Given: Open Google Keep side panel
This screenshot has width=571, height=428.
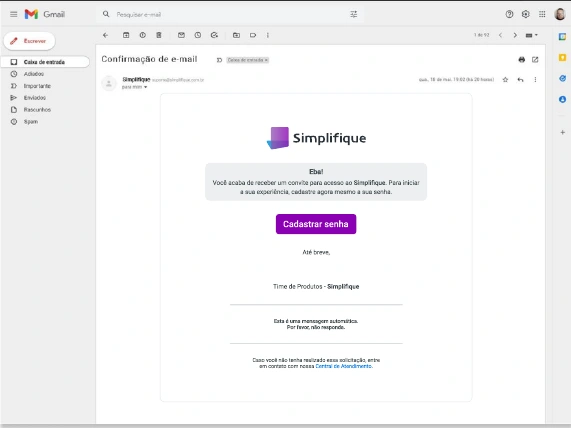Looking at the screenshot, I should tap(562, 58).
